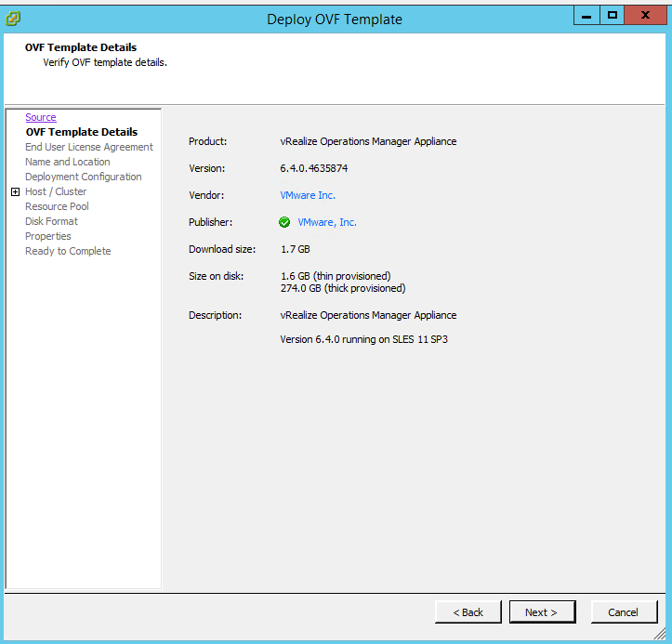Jump to Ready to Complete step
This screenshot has height=644, width=672.
(68, 251)
